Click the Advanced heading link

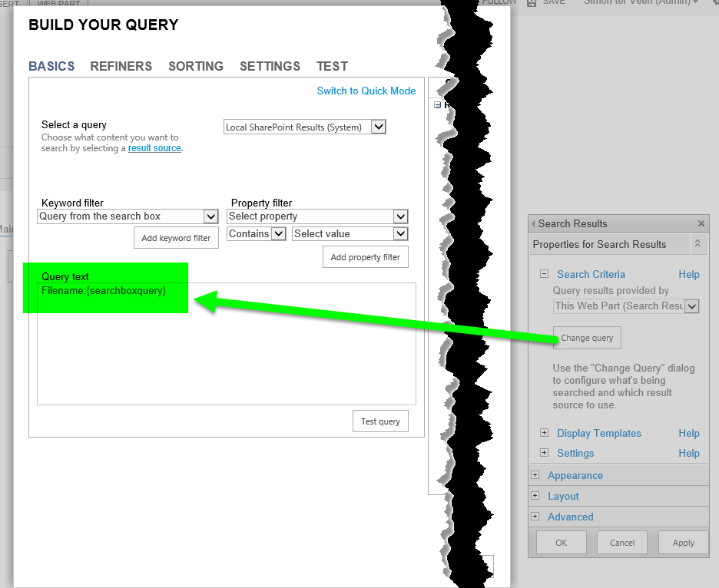pyautogui.click(x=571, y=517)
